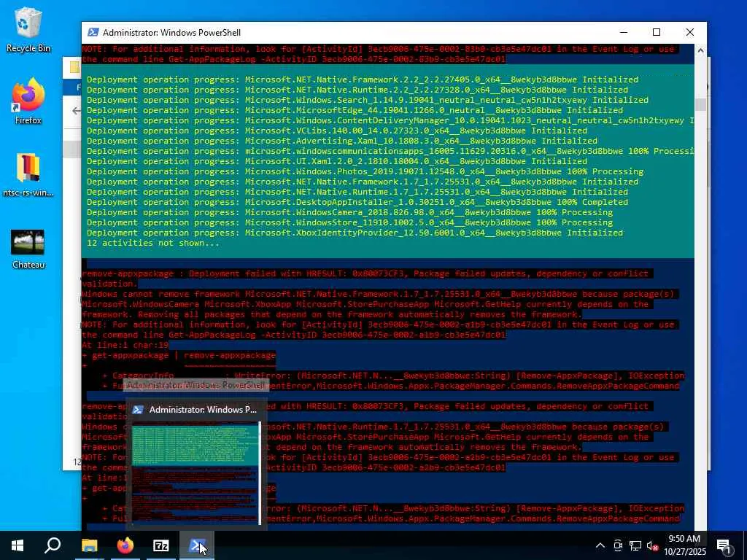The image size is (747, 560).
Task: Click the Microsoft.Windows.Search_1.14.9 progress line
Action: pyautogui.click(x=368, y=100)
